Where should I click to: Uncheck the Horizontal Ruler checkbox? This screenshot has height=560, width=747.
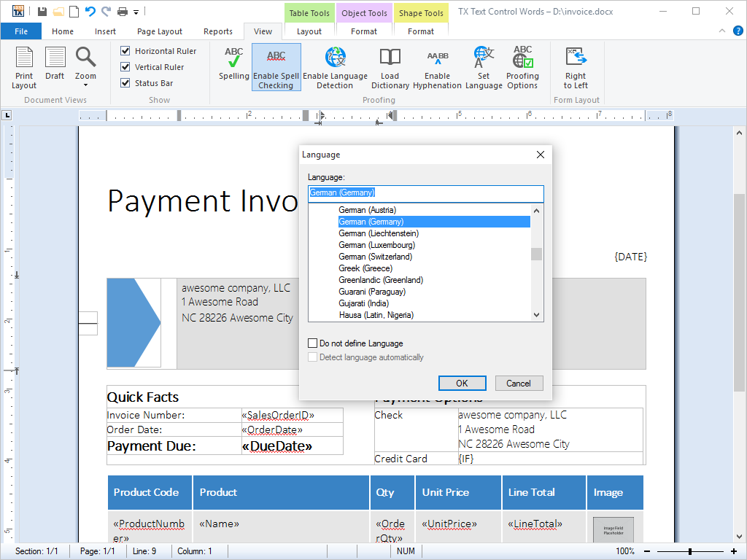coord(125,51)
